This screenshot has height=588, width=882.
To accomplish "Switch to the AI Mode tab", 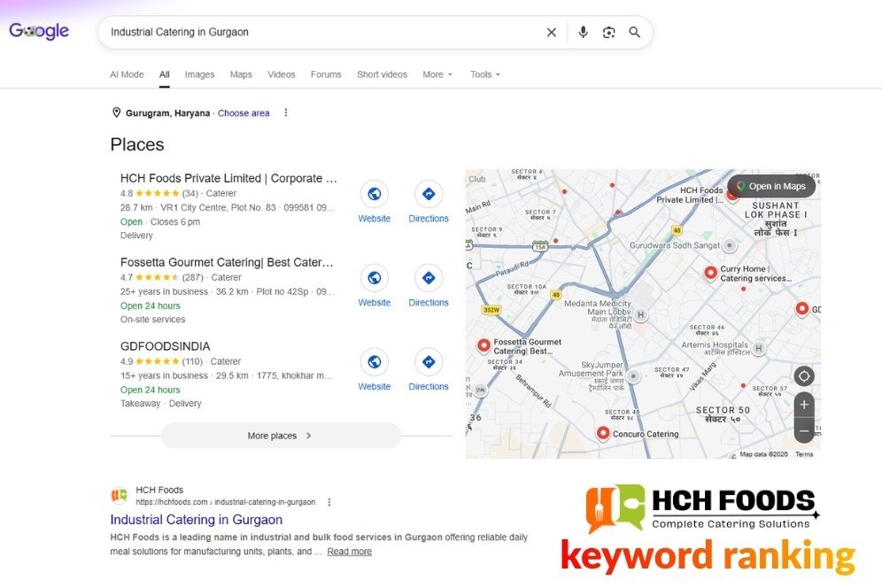I will (x=127, y=74).
